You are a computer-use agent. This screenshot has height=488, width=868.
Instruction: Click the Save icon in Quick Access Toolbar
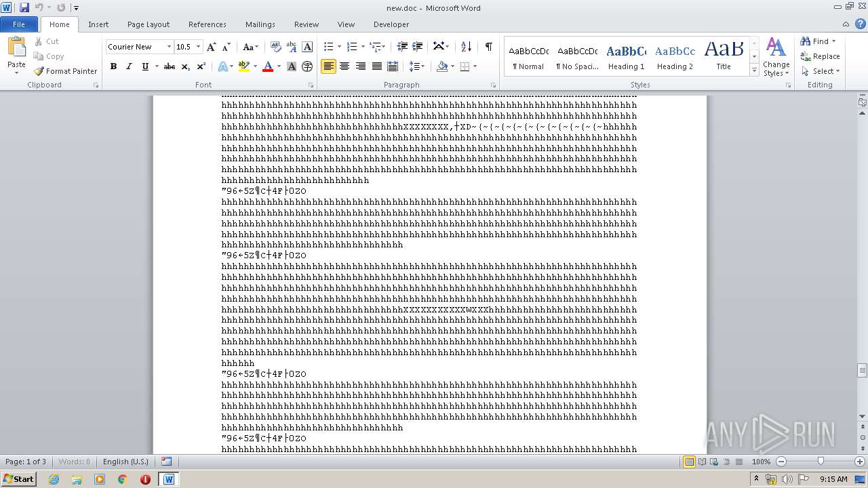point(24,7)
